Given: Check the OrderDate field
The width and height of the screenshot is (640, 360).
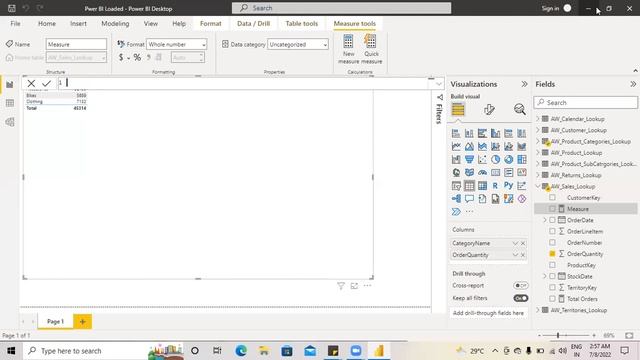Looking at the screenshot, I should tap(552, 220).
